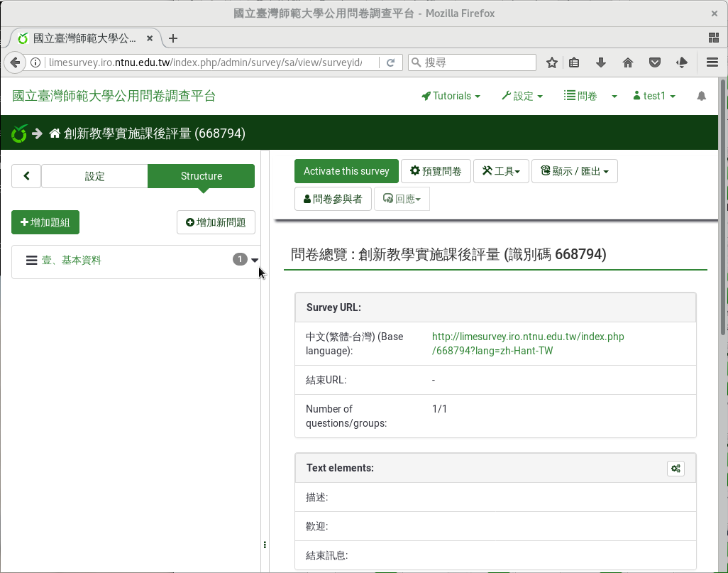This screenshot has width=728, height=573.
Task: Expand the 壹、基本資料 group arrow
Action: point(255,261)
